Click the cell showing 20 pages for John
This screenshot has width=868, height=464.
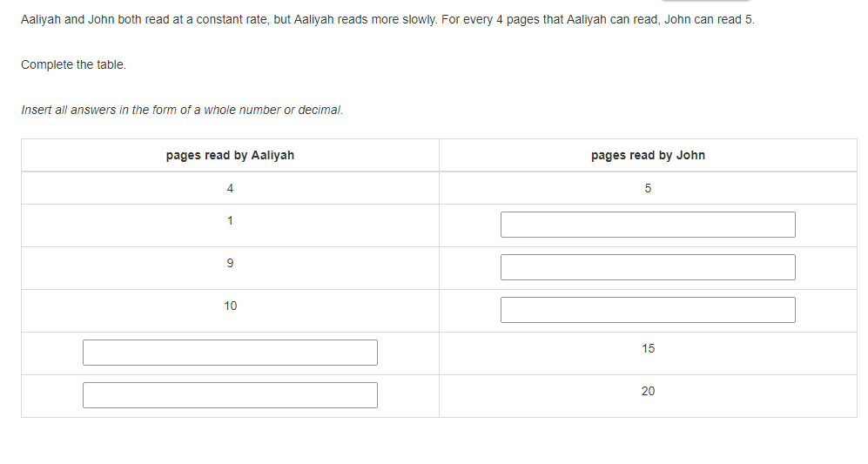pos(648,396)
